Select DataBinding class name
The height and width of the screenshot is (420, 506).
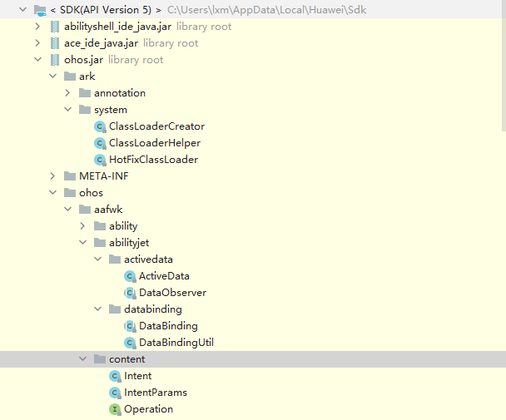[168, 326]
